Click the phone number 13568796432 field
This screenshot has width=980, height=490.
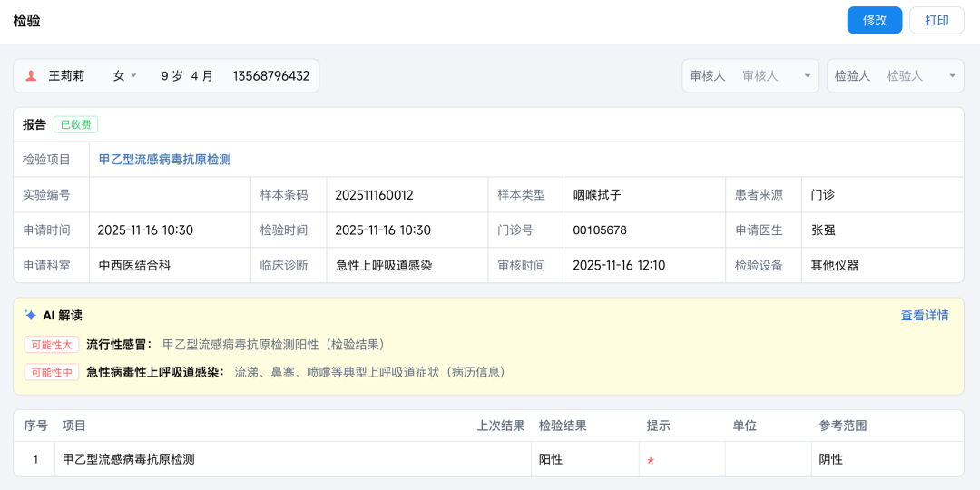[x=270, y=76]
